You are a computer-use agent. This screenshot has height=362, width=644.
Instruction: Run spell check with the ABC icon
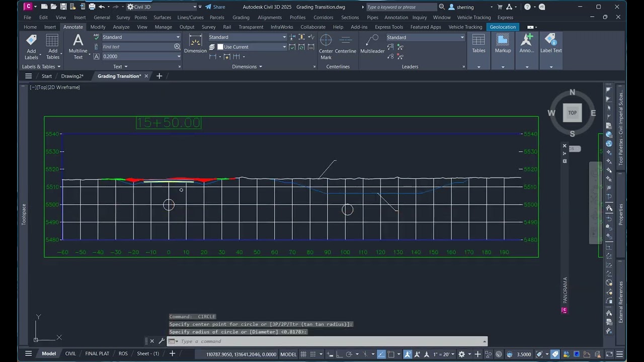[97, 37]
